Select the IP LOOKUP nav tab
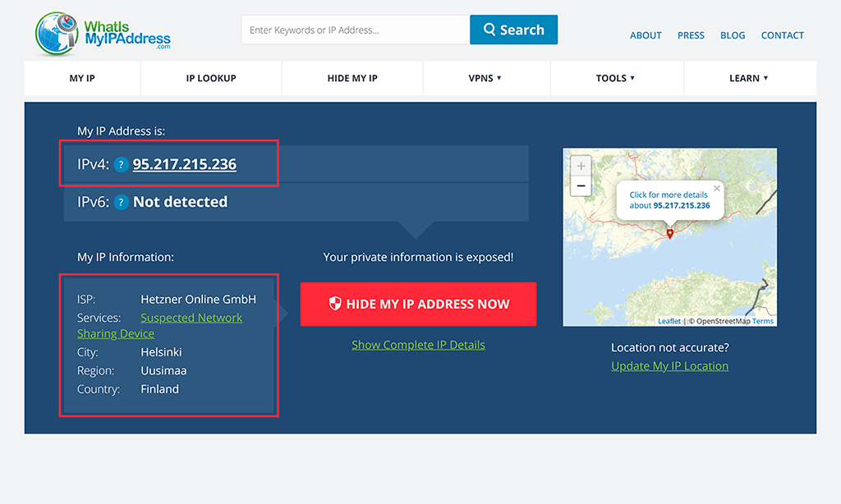This screenshot has height=504, width=841. pyautogui.click(x=211, y=78)
